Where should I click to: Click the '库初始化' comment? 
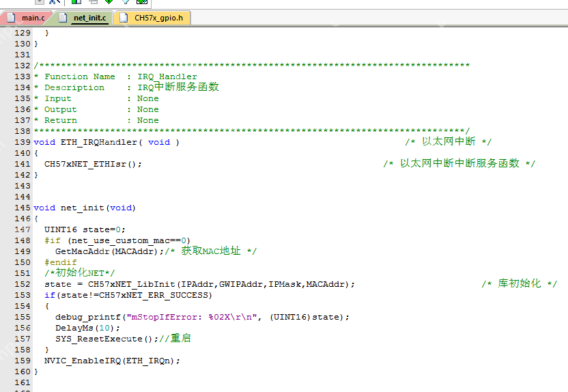(x=519, y=283)
